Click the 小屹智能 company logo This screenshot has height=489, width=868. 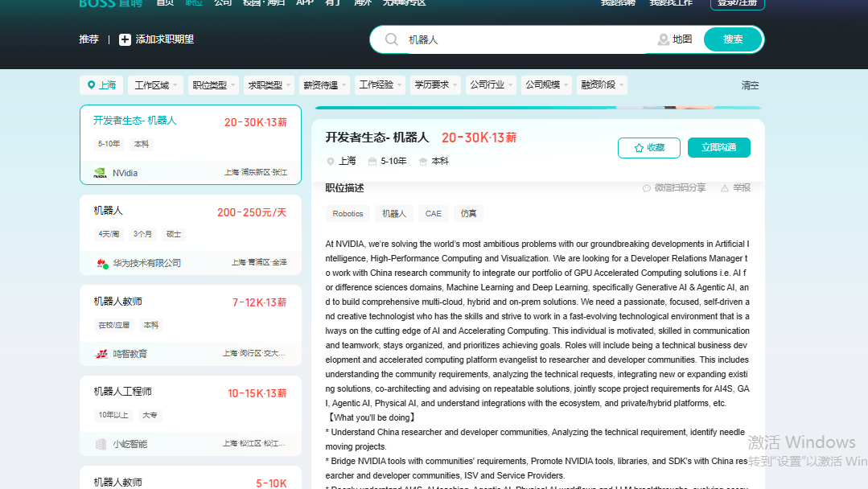(101, 444)
